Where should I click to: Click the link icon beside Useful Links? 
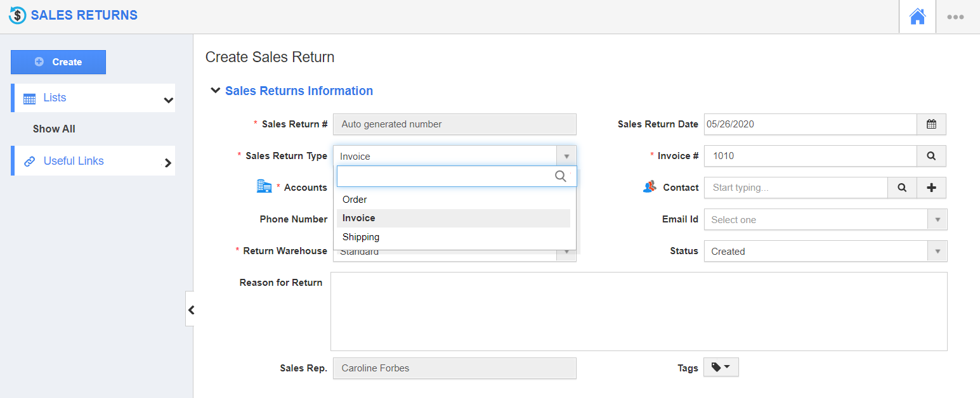[x=30, y=160]
